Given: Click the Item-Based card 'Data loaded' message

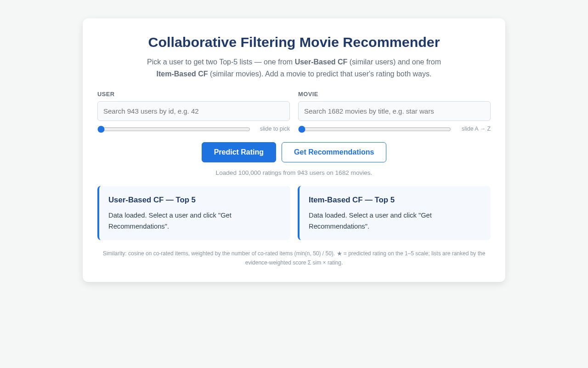Looking at the screenshot, I should coord(370,221).
